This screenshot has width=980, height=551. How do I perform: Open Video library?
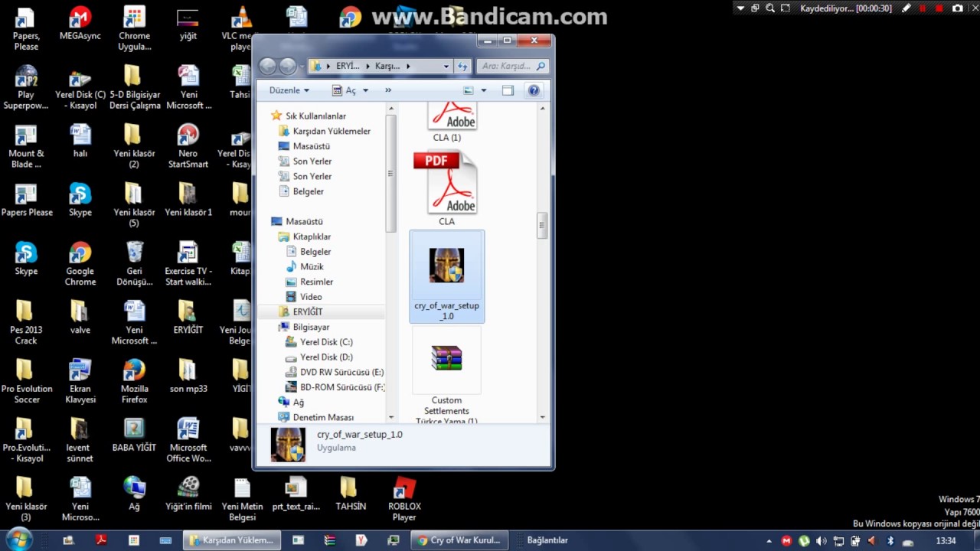click(x=311, y=297)
